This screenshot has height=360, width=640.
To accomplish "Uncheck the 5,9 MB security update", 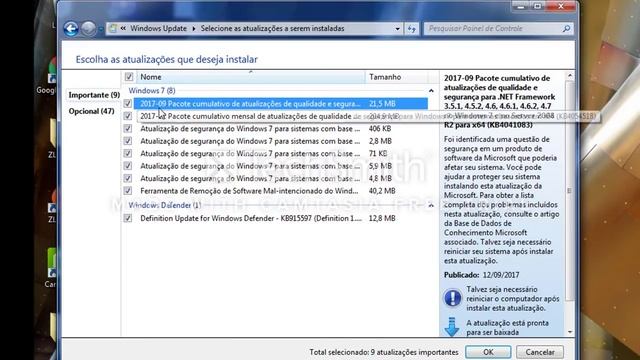I will [128, 166].
